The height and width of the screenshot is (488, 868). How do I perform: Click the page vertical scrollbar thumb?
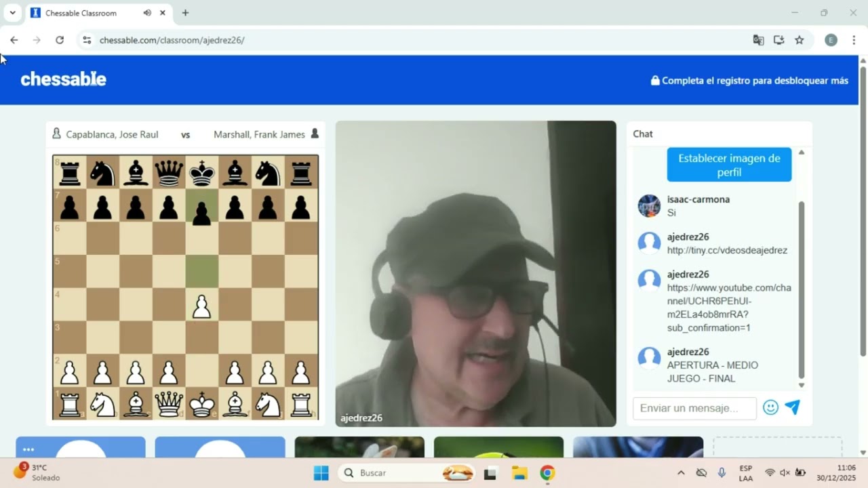863,210
